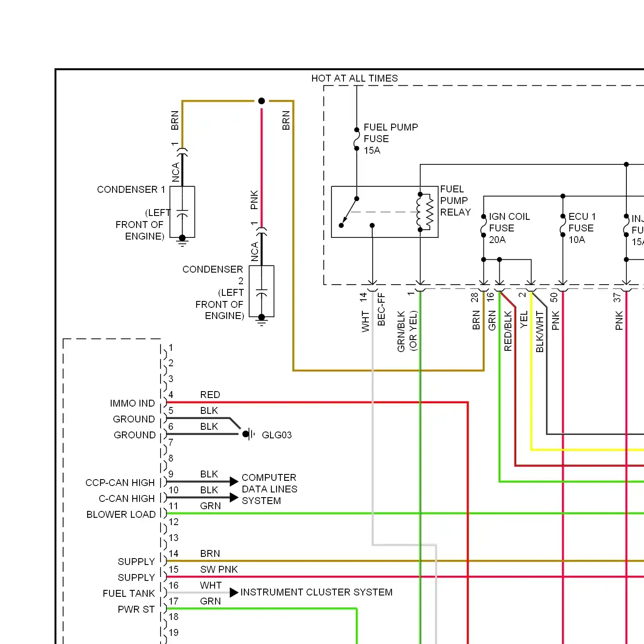Click pin number 1 on the module connector
Viewport: 644px width, 644px height.
pyautogui.click(x=171, y=347)
